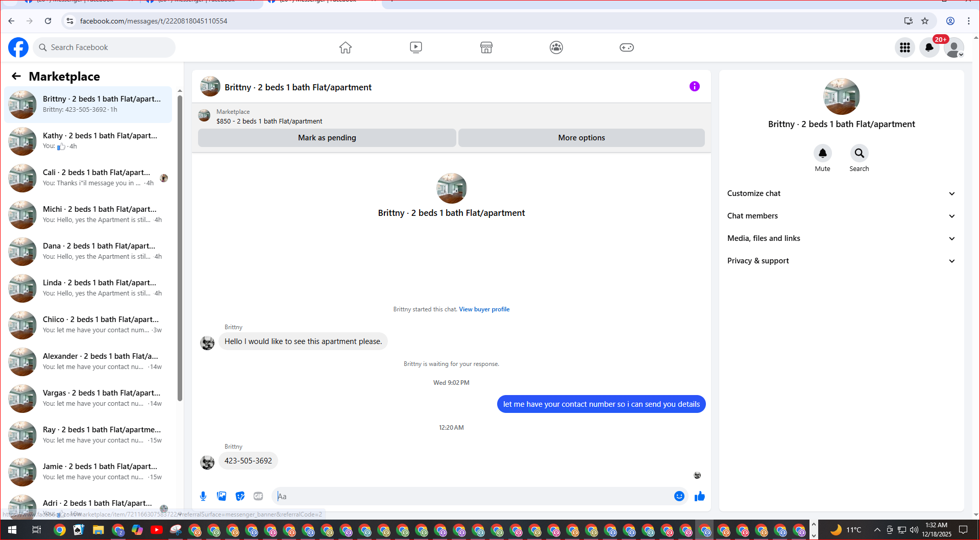Open Cali conversation in list

tap(88, 178)
